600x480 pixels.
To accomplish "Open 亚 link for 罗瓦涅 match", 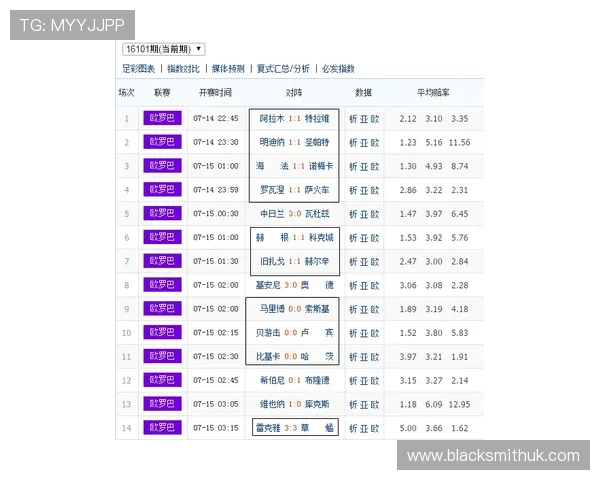I will [x=364, y=190].
